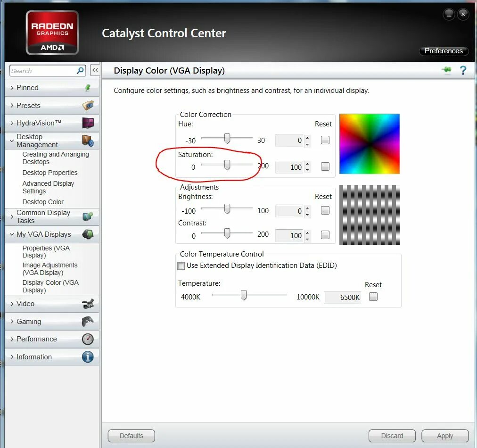Check the Hue reset checkbox
477x448 pixels.
click(x=325, y=140)
